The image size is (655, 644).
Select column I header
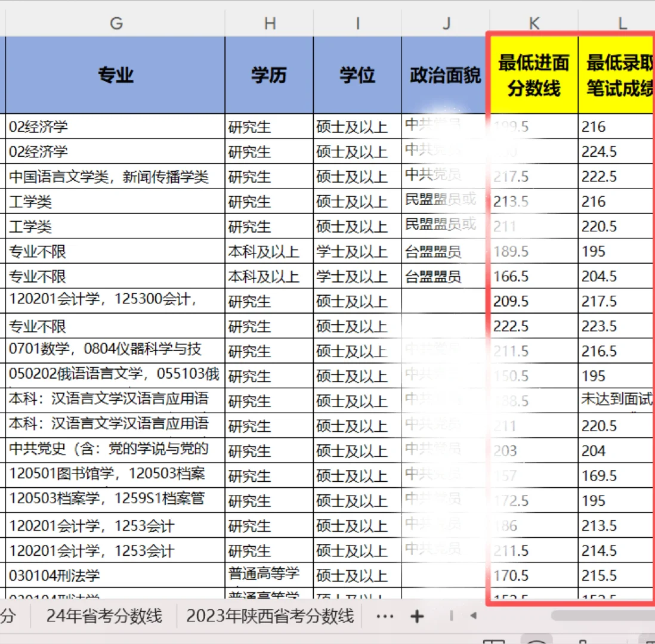(x=357, y=23)
